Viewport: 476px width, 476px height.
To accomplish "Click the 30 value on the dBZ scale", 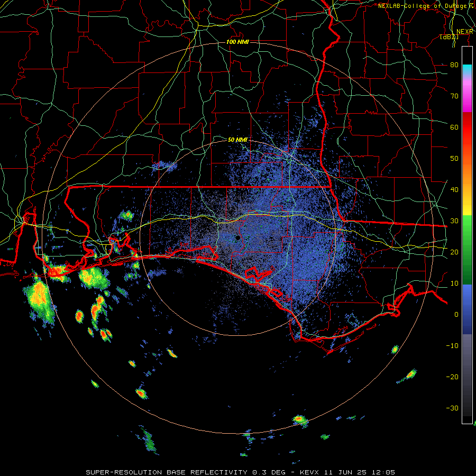I will pos(454,221).
